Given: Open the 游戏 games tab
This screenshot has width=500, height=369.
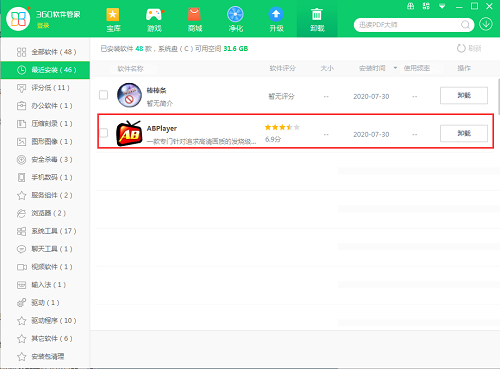Looking at the screenshot, I should (x=154, y=20).
